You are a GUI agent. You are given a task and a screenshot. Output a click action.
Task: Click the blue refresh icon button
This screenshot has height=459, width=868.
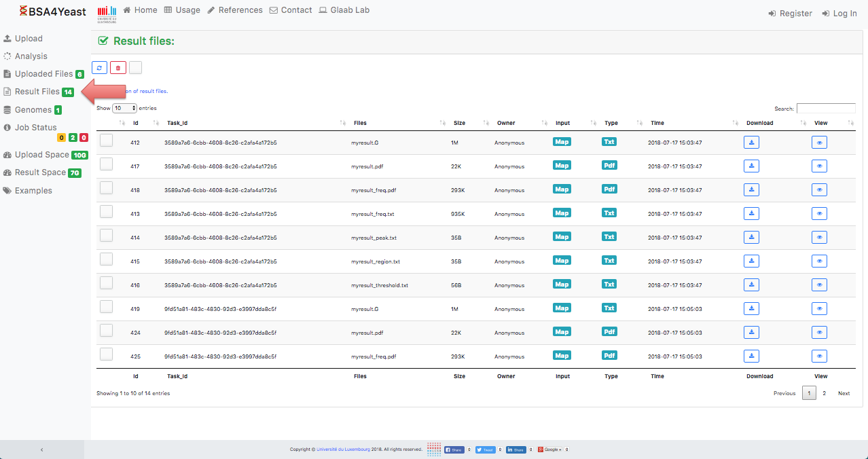click(x=99, y=67)
